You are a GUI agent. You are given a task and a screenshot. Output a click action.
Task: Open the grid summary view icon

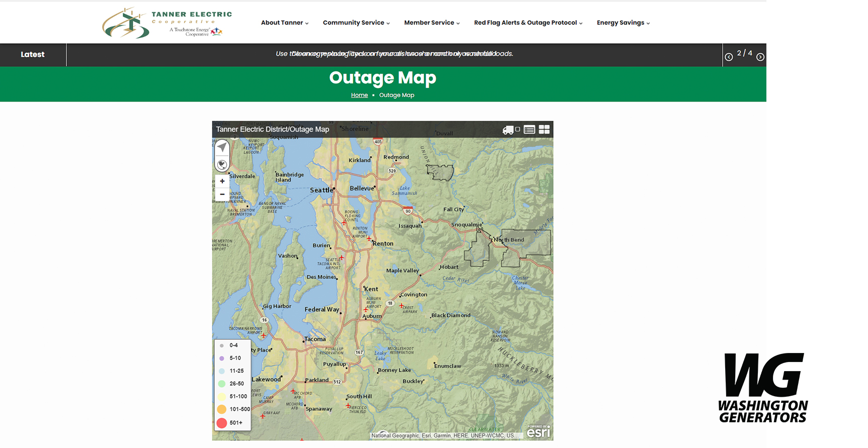pyautogui.click(x=544, y=129)
